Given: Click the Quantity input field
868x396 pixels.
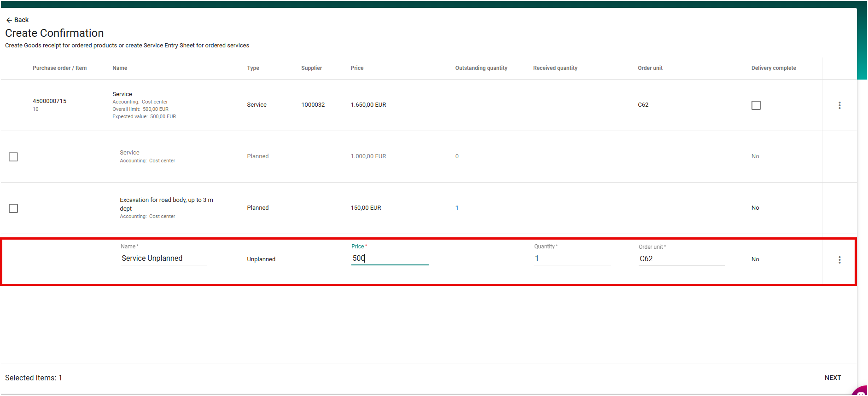Looking at the screenshot, I should coord(572,258).
